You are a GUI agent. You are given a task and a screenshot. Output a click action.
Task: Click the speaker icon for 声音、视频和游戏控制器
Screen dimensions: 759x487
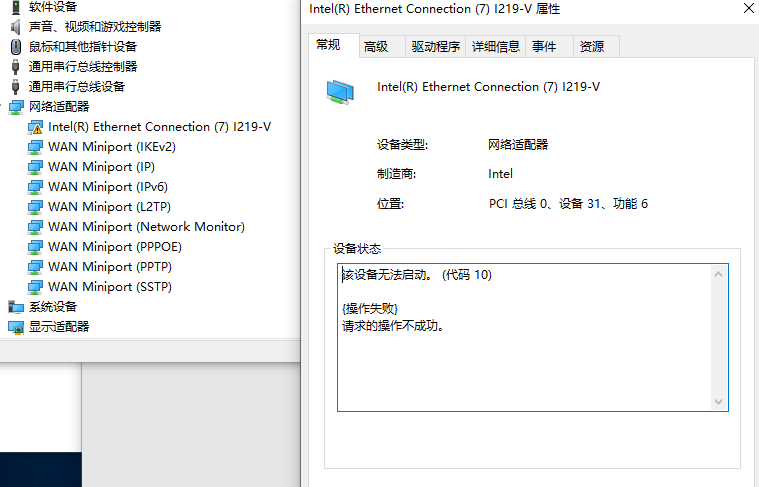pyautogui.click(x=16, y=27)
